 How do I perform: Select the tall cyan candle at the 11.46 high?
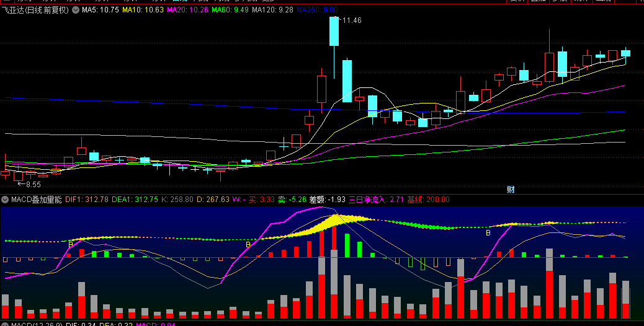pyautogui.click(x=334, y=31)
